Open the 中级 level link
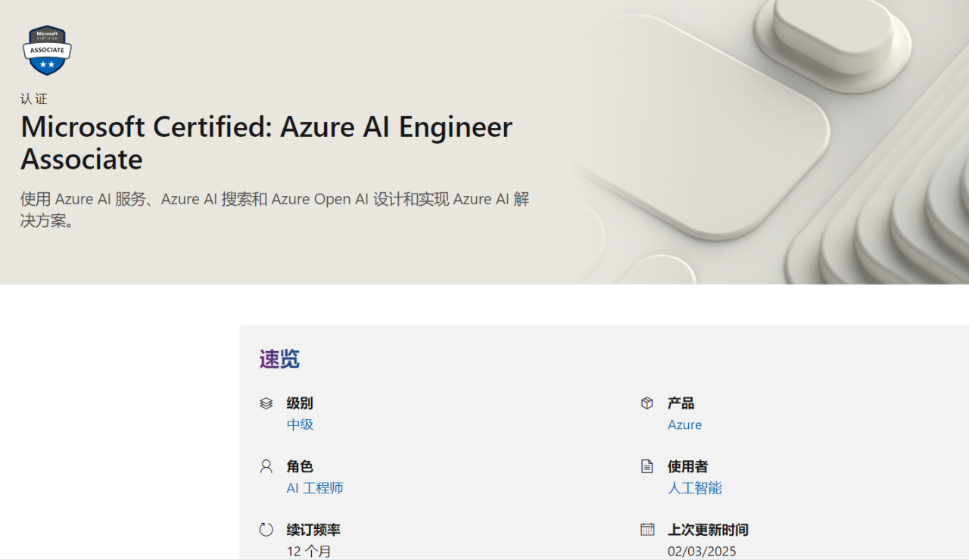Screen dimensions: 969x560 (x=300, y=425)
